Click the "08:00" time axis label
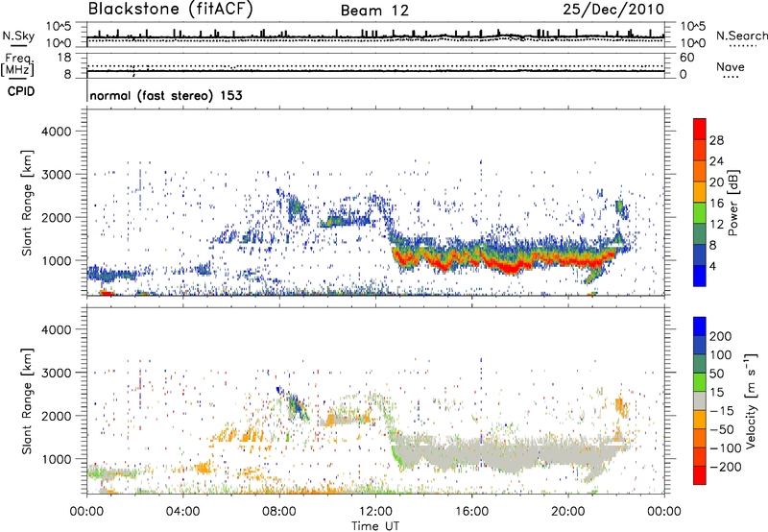Image resolution: width=768 pixels, height=532 pixels. coord(279,512)
